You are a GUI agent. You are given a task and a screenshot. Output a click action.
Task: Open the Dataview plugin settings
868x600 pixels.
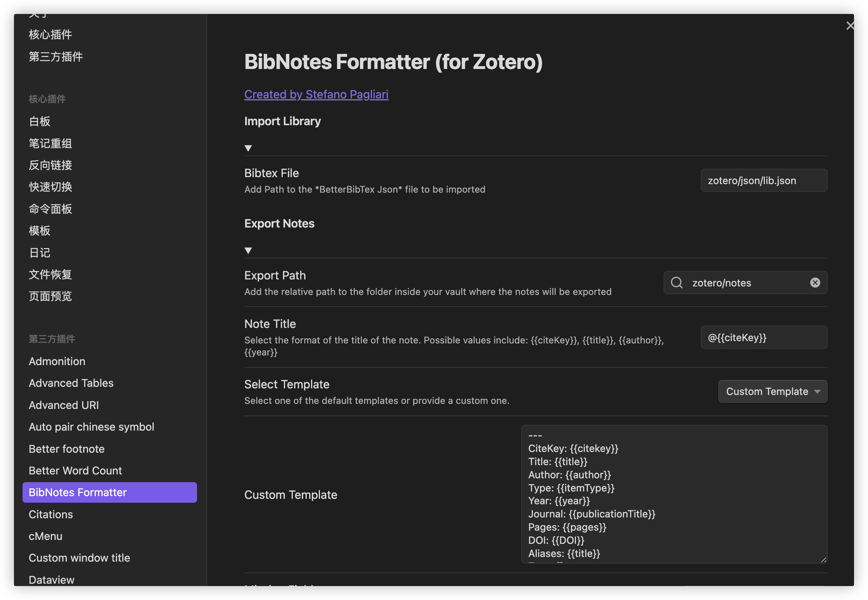[52, 579]
